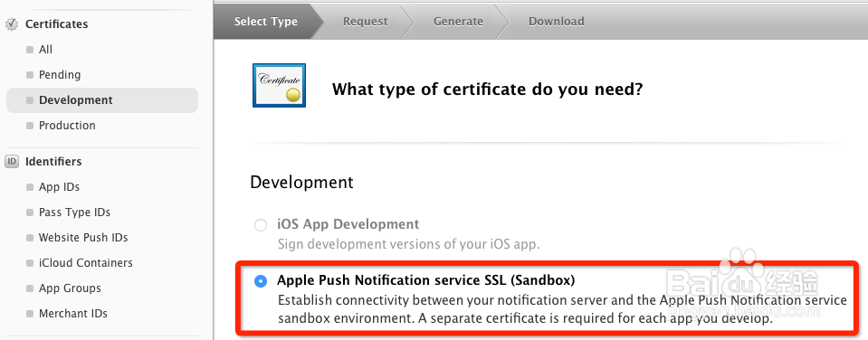Image resolution: width=868 pixels, height=340 pixels.
Task: Click 'What type of certificate do you need?' heading
Action: pyautogui.click(x=487, y=89)
